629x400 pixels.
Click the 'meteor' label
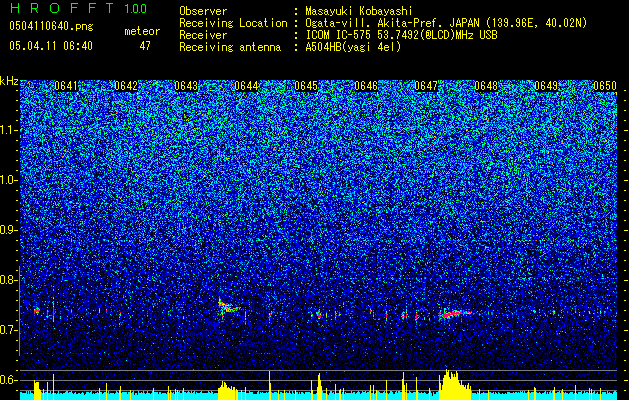click(x=142, y=31)
